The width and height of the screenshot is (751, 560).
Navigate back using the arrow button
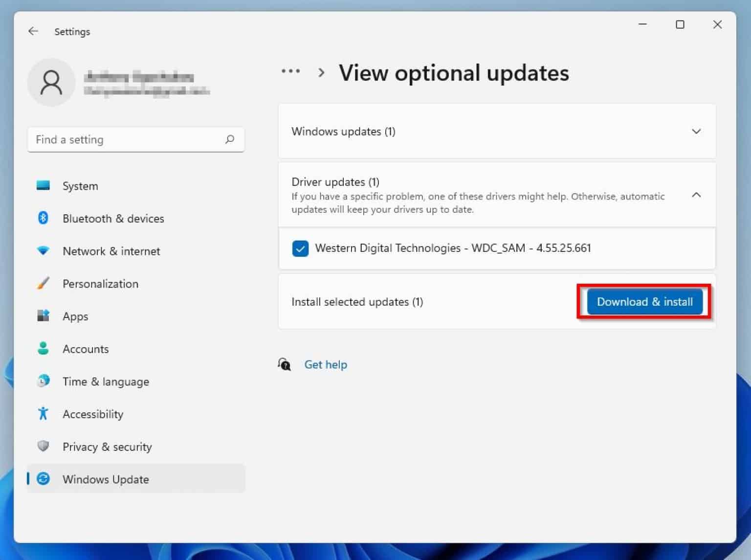point(33,31)
